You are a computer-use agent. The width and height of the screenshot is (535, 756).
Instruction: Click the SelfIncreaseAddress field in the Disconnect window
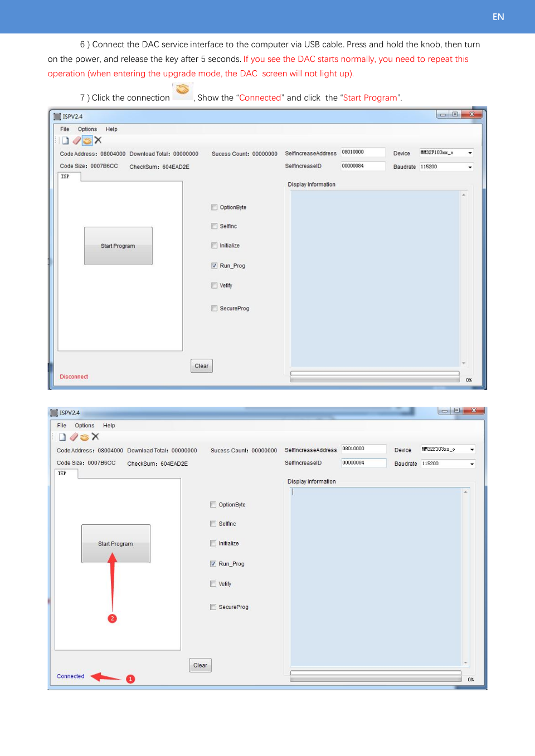tap(363, 152)
